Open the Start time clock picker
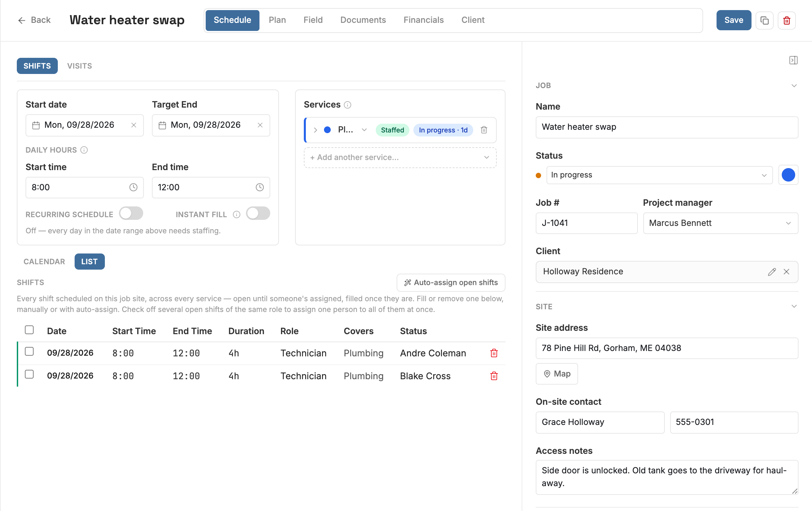This screenshot has height=511, width=812. (133, 187)
